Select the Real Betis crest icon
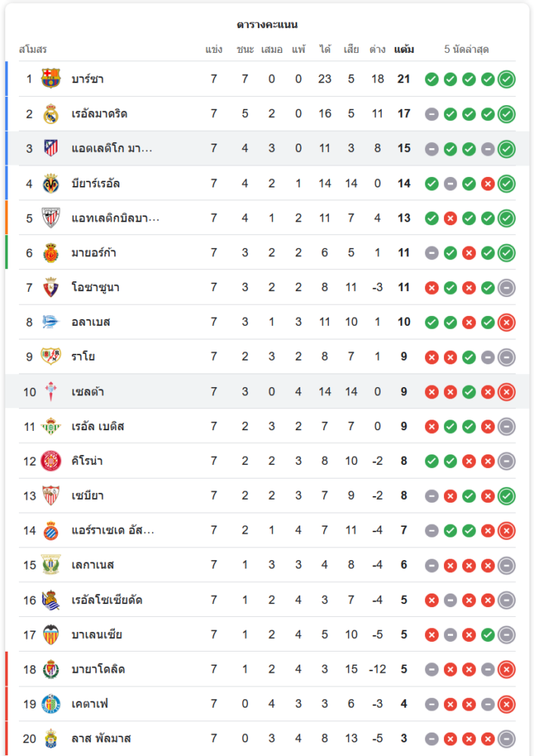Screen dimensions: 534x756 click(51, 426)
